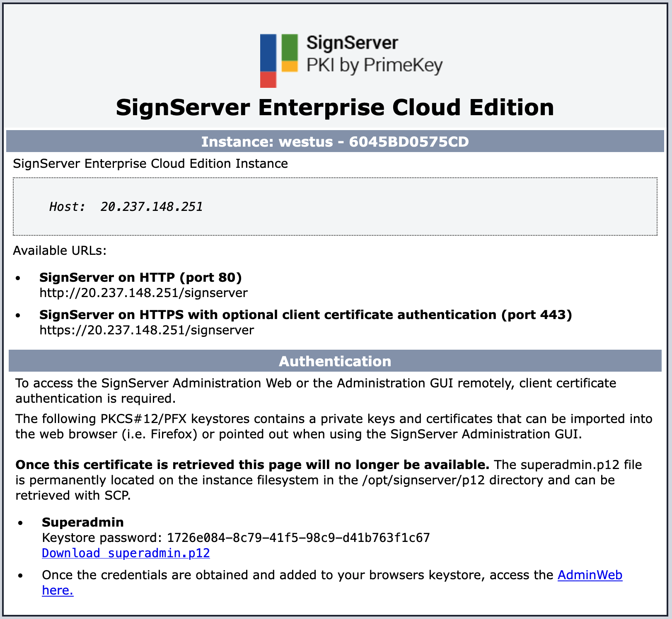Click the SignServer colored blocks logo
This screenshot has width=672, height=619.
click(x=278, y=60)
